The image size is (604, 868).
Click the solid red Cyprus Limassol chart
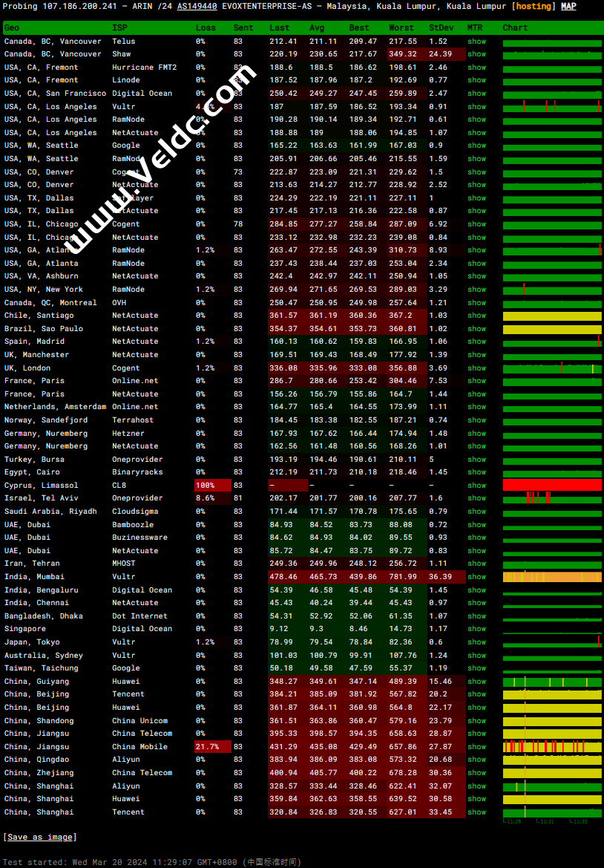pyautogui.click(x=552, y=485)
